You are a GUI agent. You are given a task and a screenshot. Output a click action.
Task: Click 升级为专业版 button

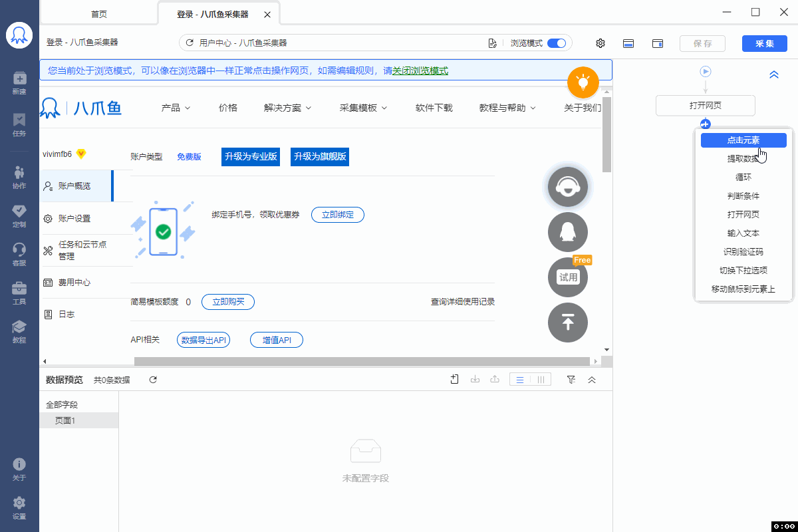(x=251, y=157)
